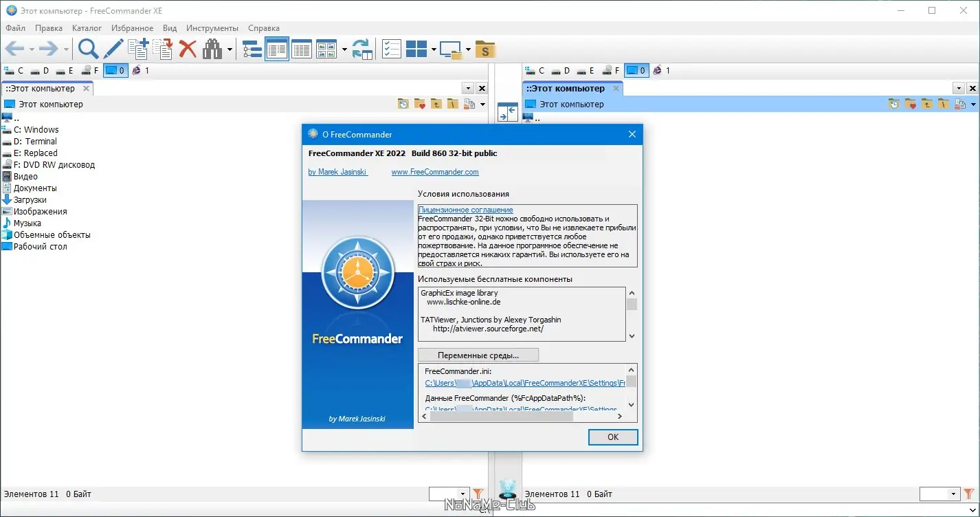980x517 pixels.
Task: Click the binoculars toolbar icon
Action: (x=212, y=49)
